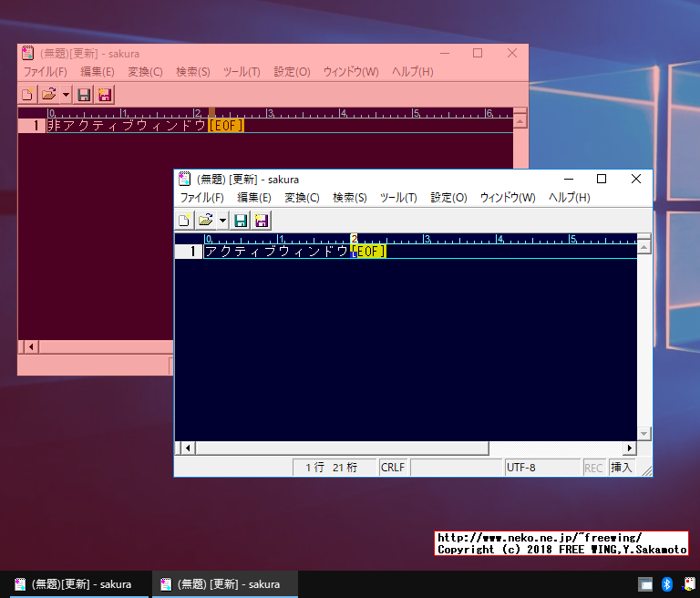This screenshot has height=598, width=700.
Task: Open 設定(O) menu in inactive pink window
Action: pyautogui.click(x=292, y=71)
